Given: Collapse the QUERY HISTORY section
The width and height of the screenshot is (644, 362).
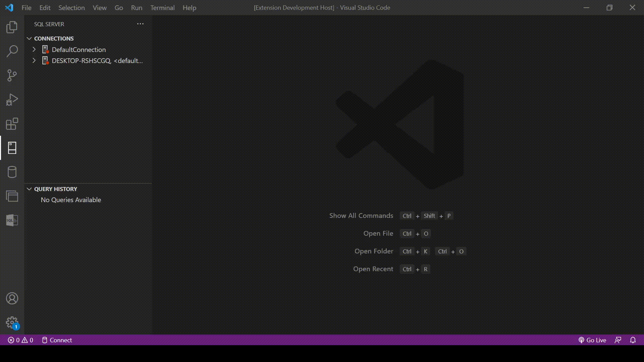Looking at the screenshot, I should click(x=29, y=189).
